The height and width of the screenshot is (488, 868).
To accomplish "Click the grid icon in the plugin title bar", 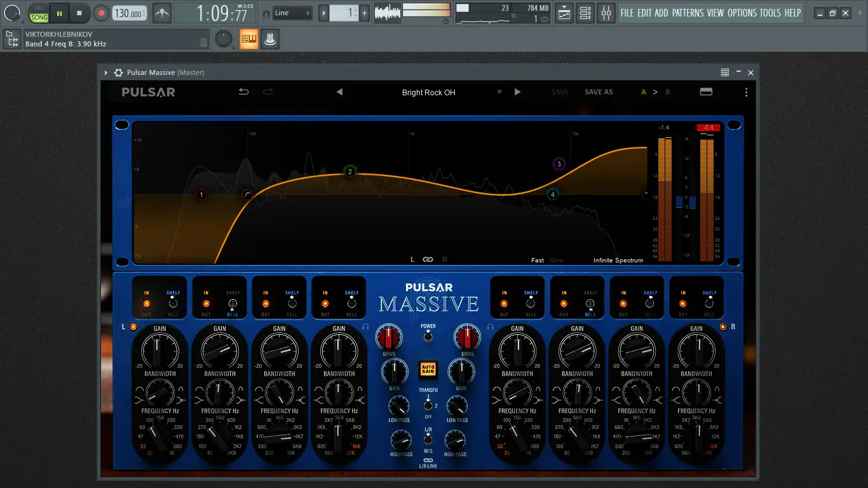I will click(x=725, y=72).
